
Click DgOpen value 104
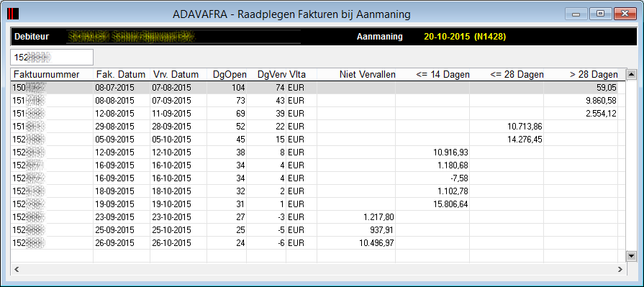238,88
